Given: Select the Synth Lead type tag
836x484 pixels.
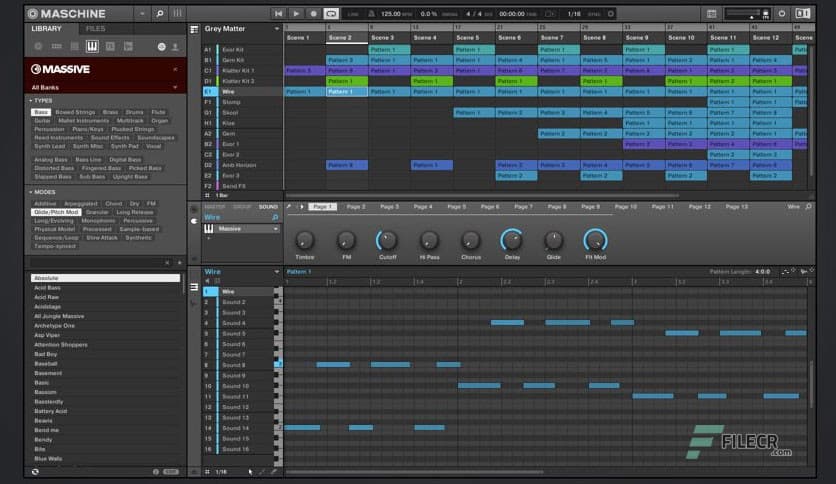Looking at the screenshot, I should [x=50, y=147].
